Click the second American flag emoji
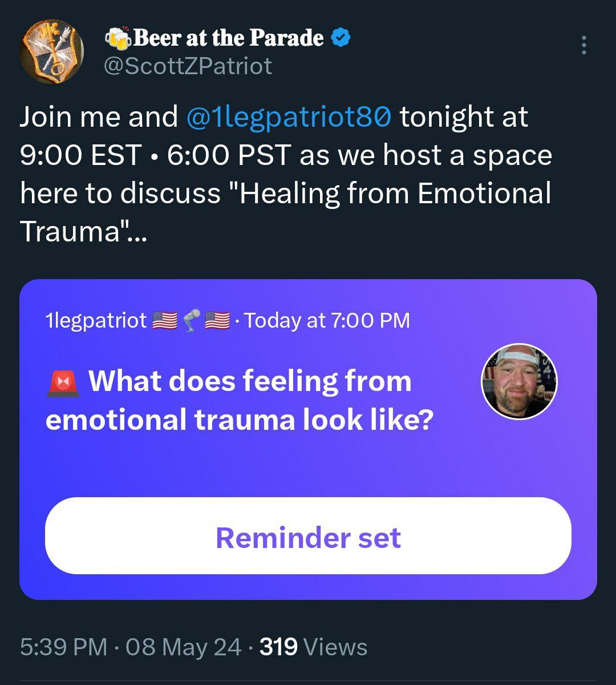 [217, 320]
